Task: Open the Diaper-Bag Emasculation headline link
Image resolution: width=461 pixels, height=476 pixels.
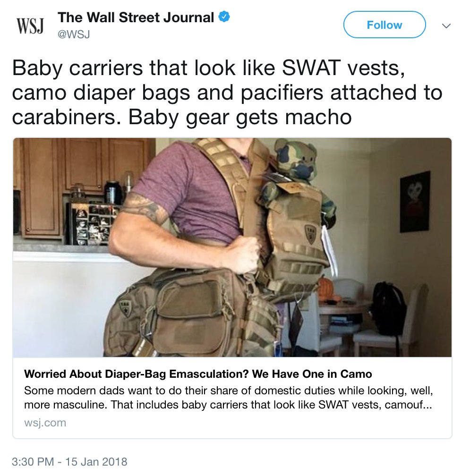Action: [198, 374]
